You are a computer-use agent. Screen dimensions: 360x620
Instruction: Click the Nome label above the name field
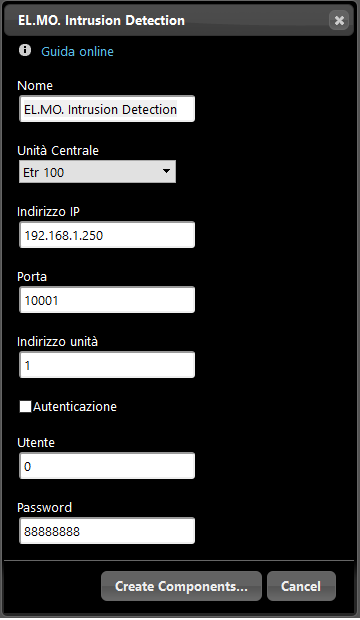pyautogui.click(x=35, y=85)
